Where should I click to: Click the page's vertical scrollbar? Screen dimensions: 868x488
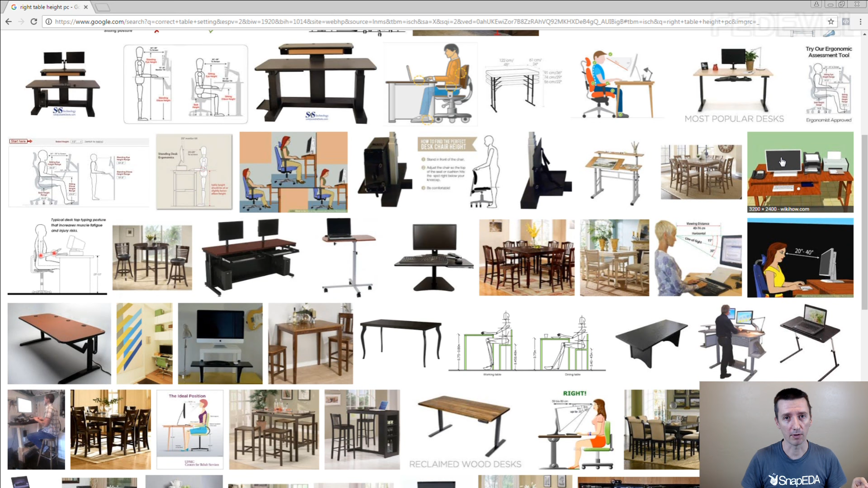point(864,221)
